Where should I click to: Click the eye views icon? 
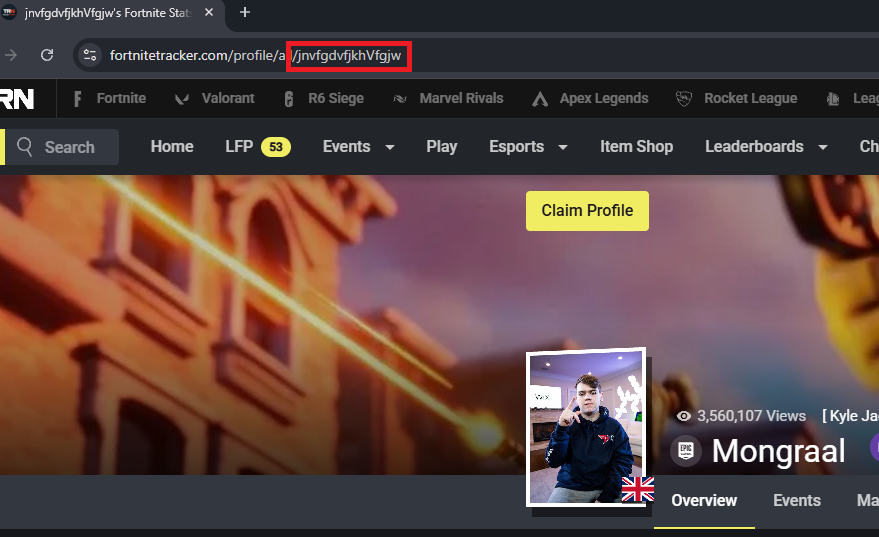coord(683,416)
